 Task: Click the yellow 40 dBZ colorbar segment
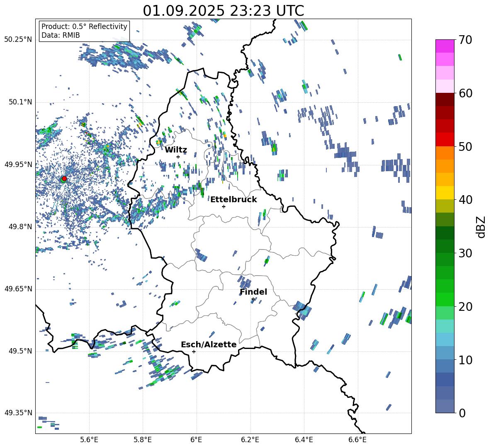click(x=445, y=193)
